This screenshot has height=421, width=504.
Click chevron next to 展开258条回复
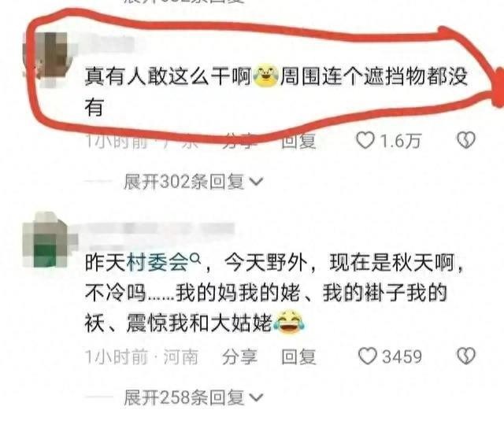point(256,398)
